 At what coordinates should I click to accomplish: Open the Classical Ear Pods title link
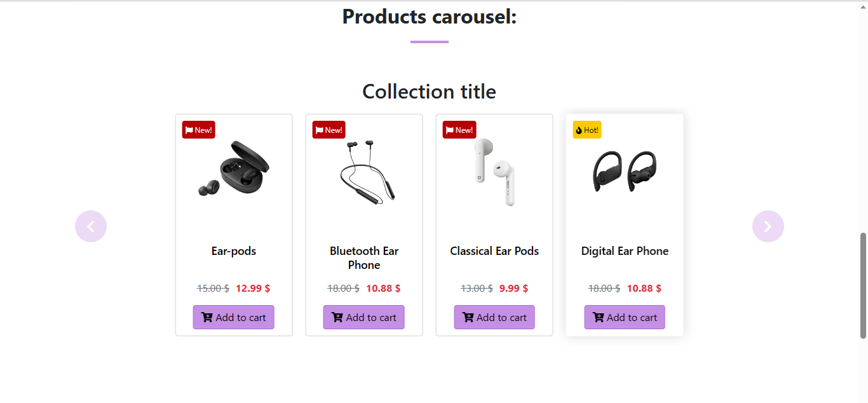point(494,251)
